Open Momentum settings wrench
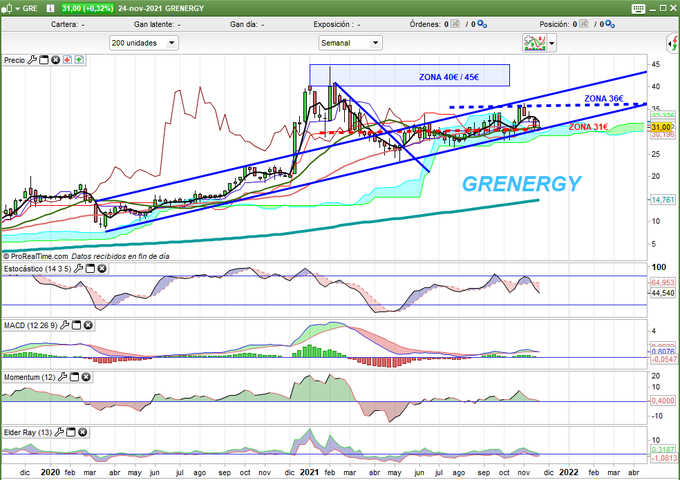This screenshot has height=480, width=680. (62, 377)
